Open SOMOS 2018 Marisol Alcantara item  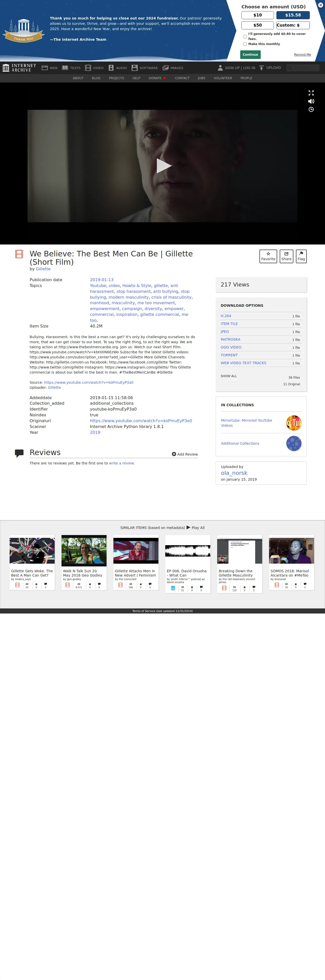(x=292, y=562)
